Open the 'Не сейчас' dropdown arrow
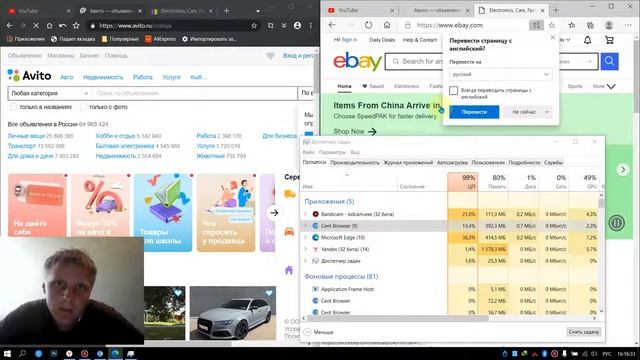 547,112
